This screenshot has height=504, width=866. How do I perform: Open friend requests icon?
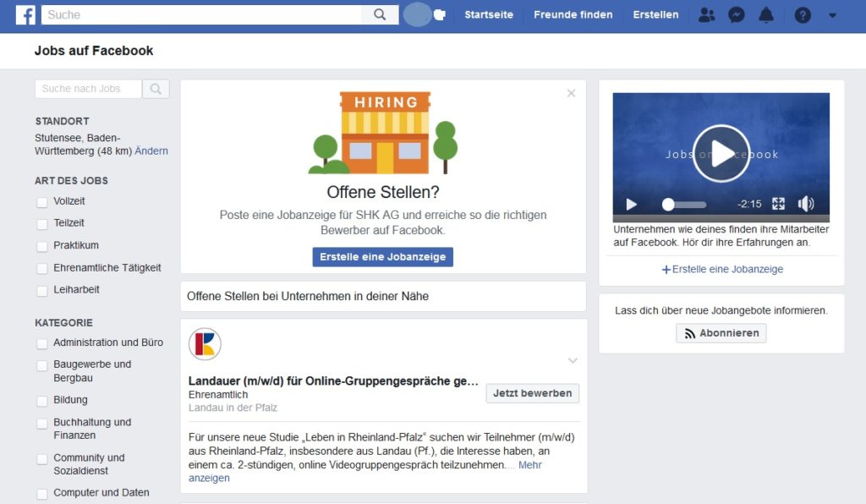706,15
